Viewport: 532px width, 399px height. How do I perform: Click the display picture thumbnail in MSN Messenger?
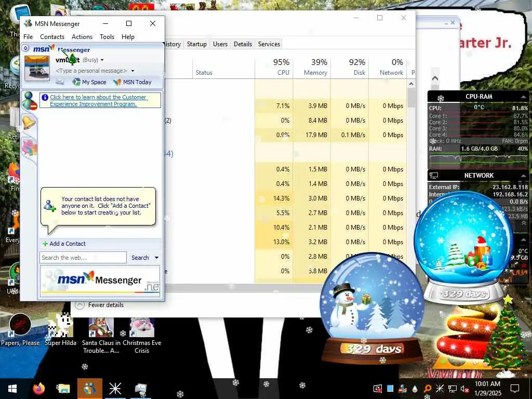coord(37,68)
